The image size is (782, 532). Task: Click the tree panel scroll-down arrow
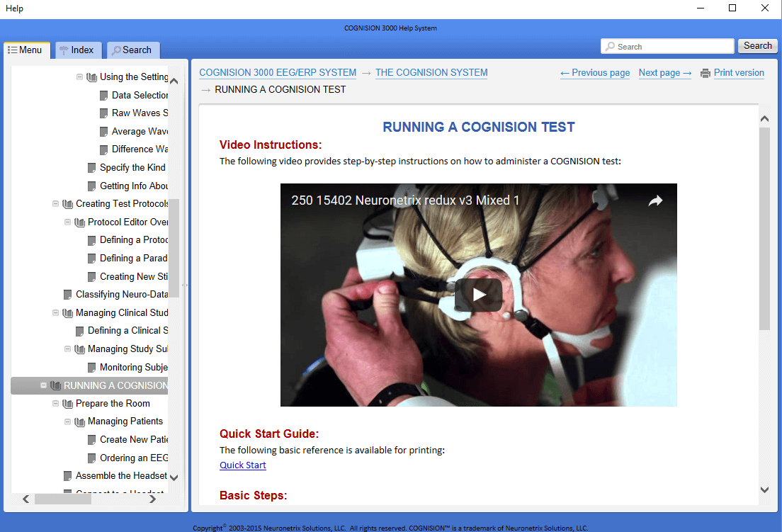pos(174,477)
